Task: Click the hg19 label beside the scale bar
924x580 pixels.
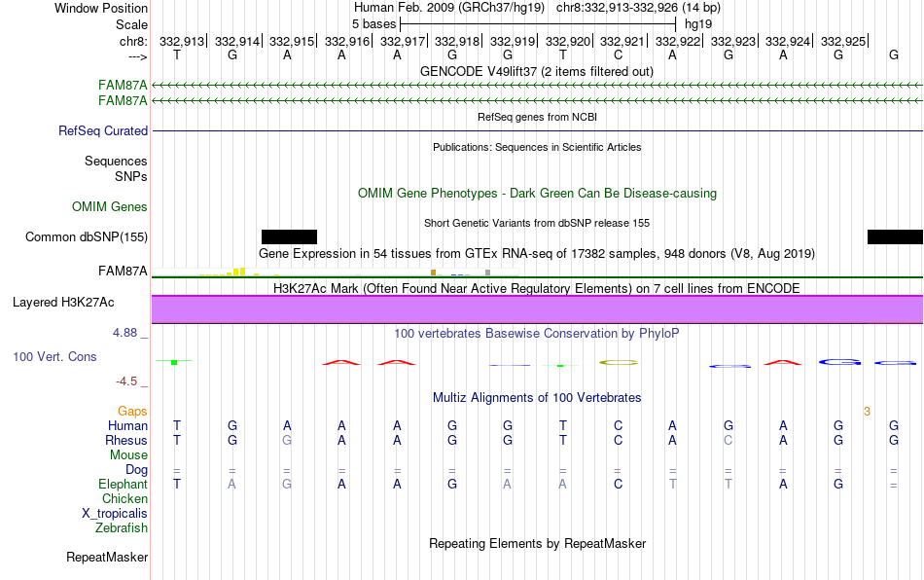Action: point(698,24)
